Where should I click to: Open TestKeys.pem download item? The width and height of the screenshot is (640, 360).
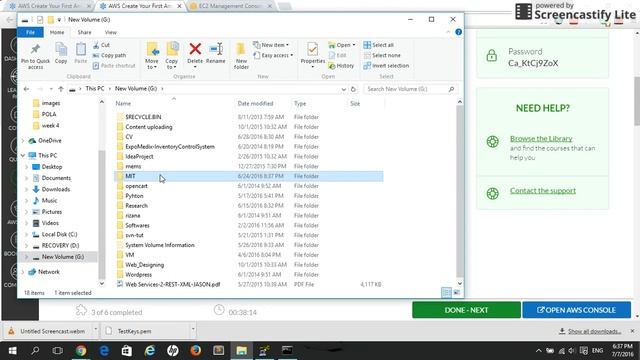(x=145, y=331)
